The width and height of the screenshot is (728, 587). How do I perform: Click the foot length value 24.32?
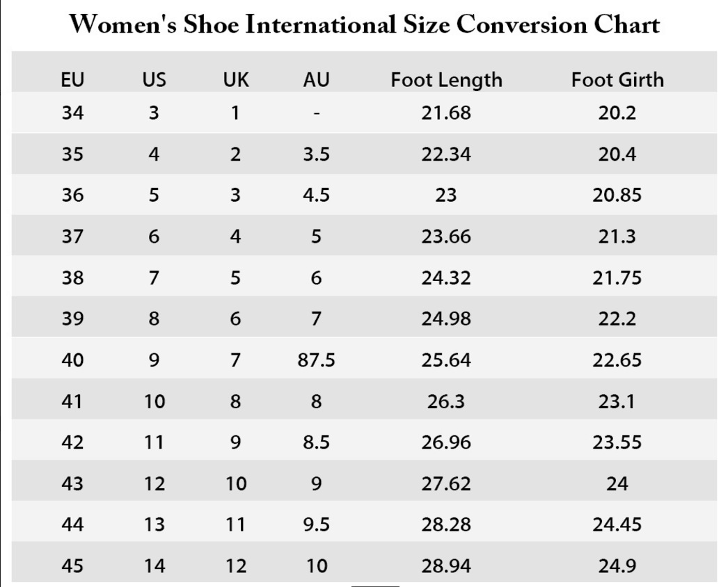click(446, 278)
